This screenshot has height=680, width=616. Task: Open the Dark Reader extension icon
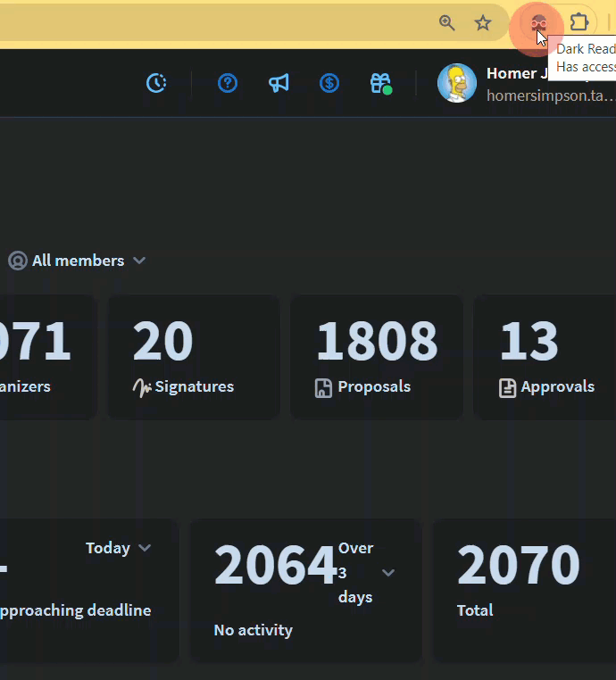click(x=537, y=23)
